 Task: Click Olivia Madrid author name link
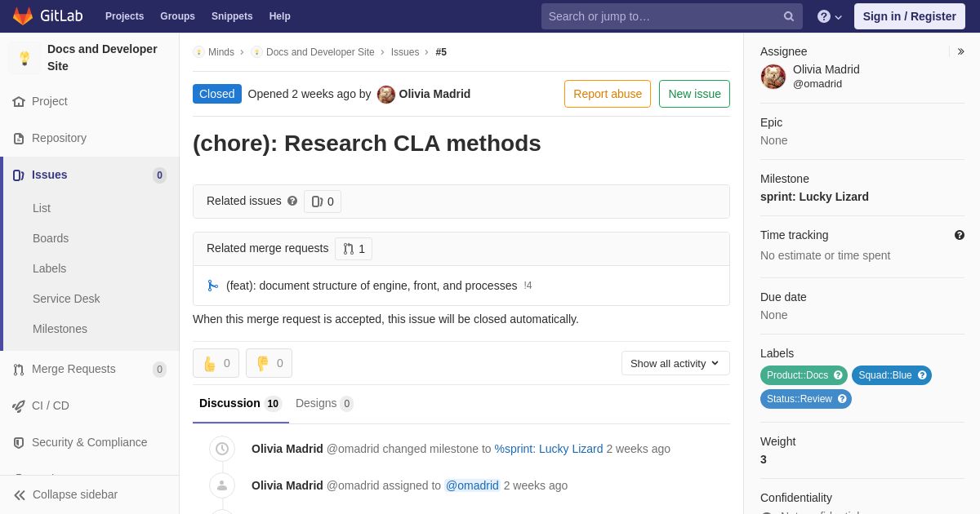(434, 94)
